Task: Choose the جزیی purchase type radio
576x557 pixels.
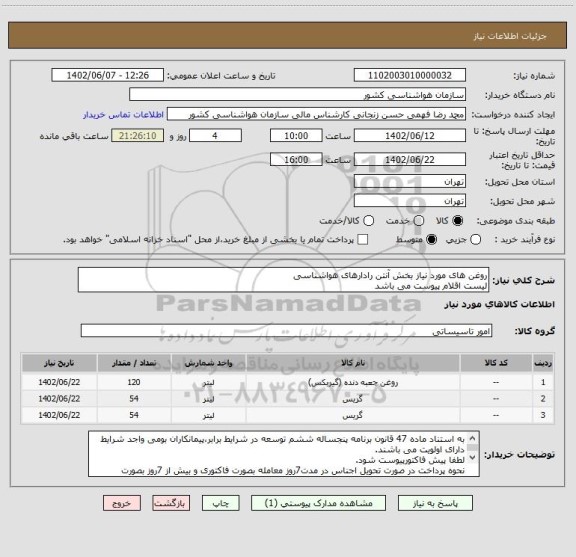Action: 476,240
